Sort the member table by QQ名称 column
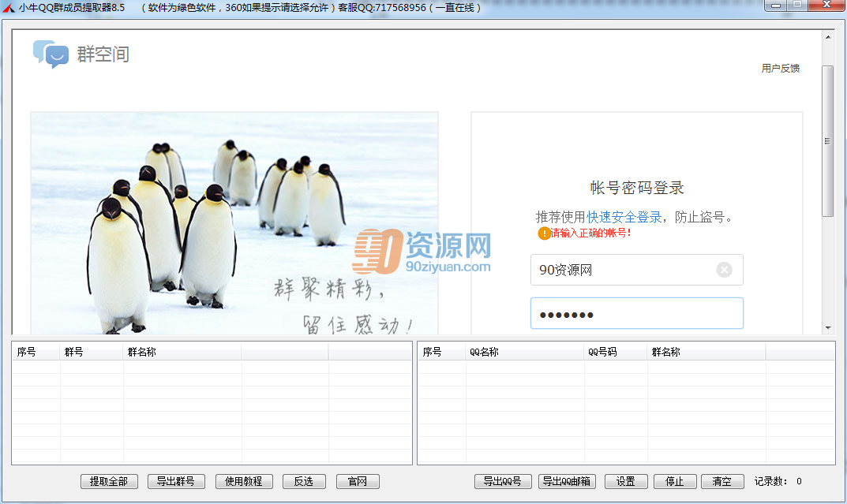Image resolution: width=847 pixels, height=504 pixels. 524,352
